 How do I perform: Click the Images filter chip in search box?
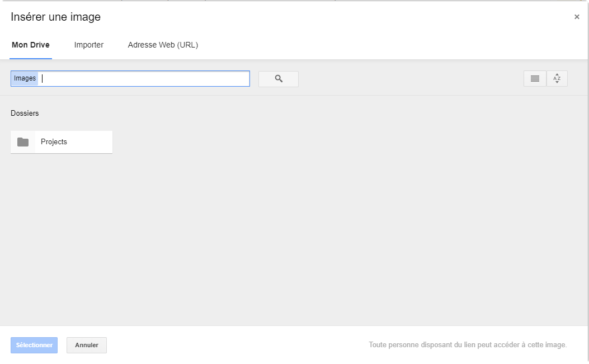[x=25, y=78]
